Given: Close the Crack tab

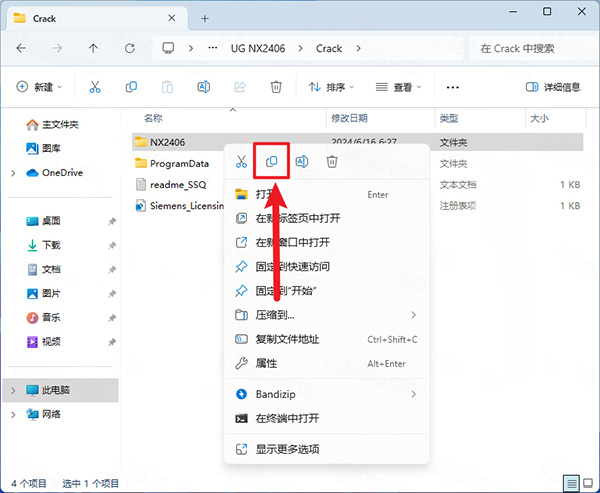Looking at the screenshot, I should (x=172, y=18).
